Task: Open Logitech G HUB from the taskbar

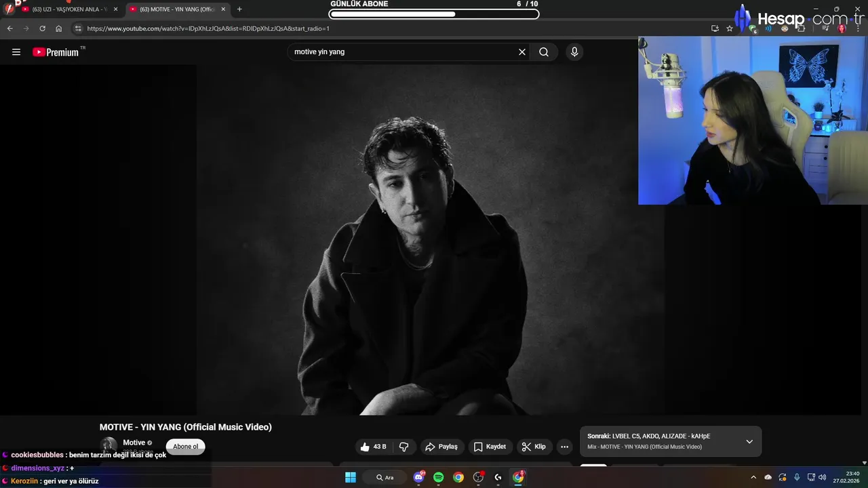Action: point(498,477)
